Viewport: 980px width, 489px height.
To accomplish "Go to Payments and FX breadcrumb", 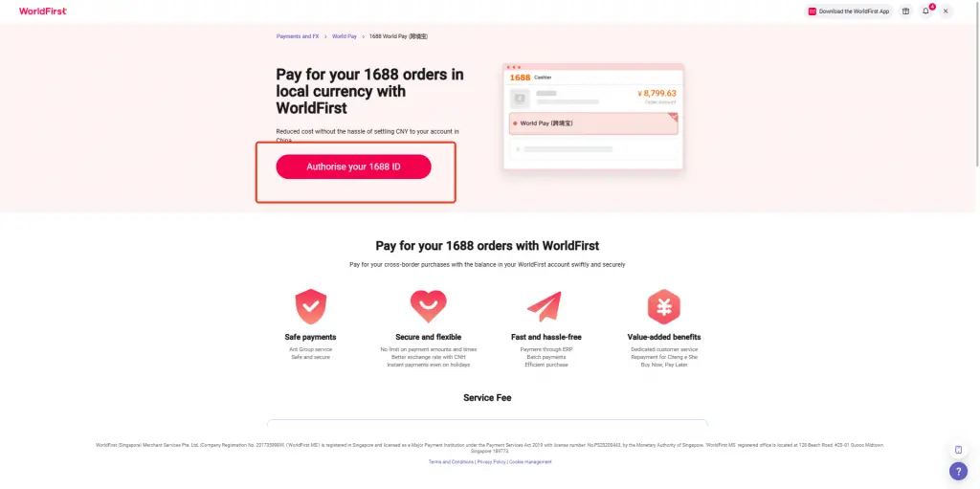I will pyautogui.click(x=298, y=36).
